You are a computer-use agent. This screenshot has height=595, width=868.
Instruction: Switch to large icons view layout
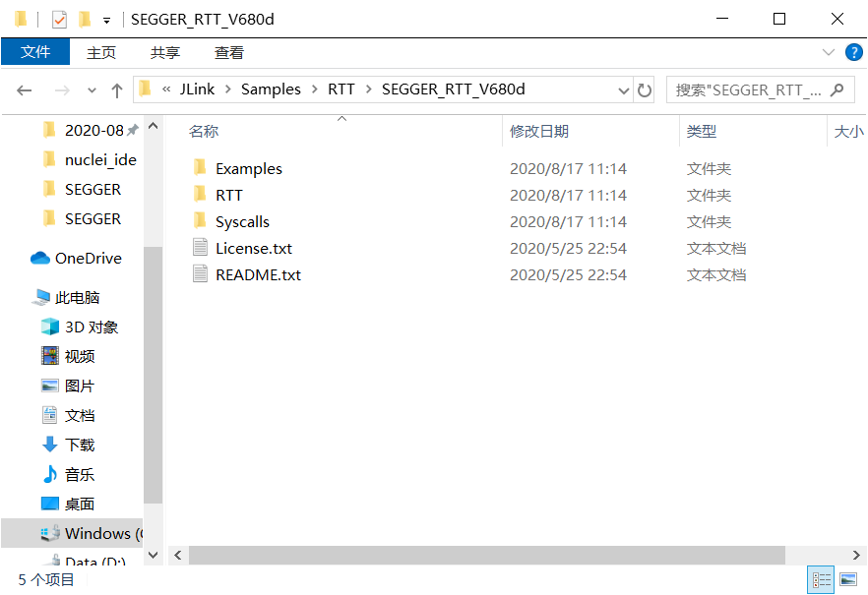coord(847,580)
